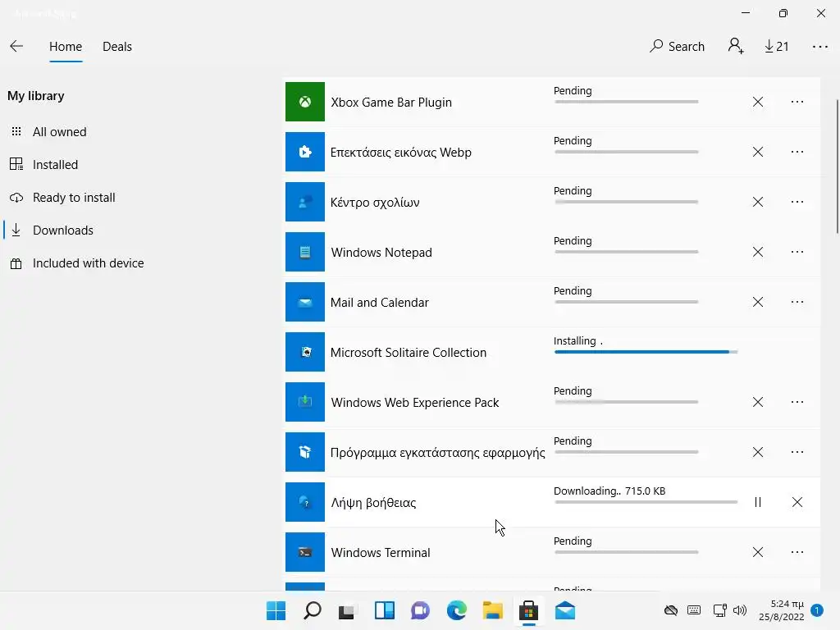This screenshot has height=630, width=840.
Task: Cancel the Windows Terminal download
Action: (x=757, y=552)
